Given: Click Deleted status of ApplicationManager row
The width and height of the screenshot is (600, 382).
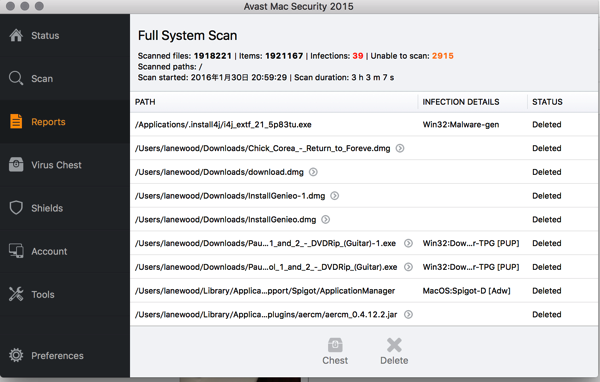Looking at the screenshot, I should (546, 291).
